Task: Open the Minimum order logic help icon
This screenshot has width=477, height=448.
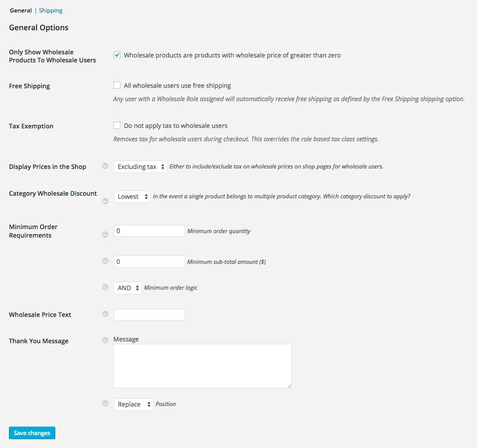Action: [105, 287]
